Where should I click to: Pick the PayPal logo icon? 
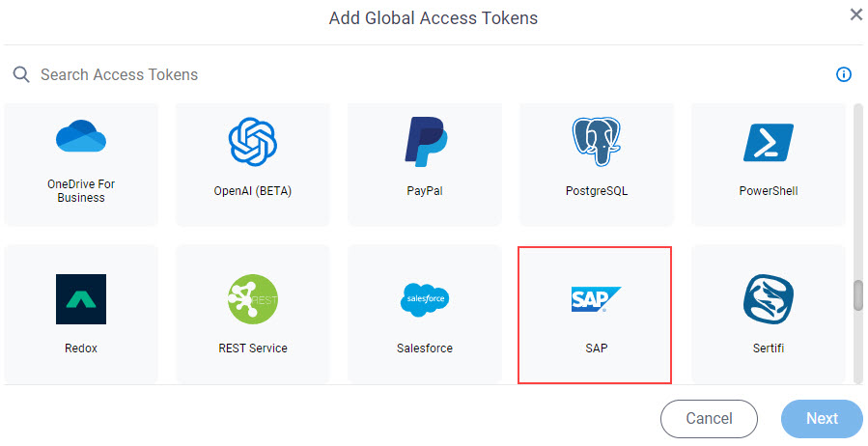pos(425,142)
